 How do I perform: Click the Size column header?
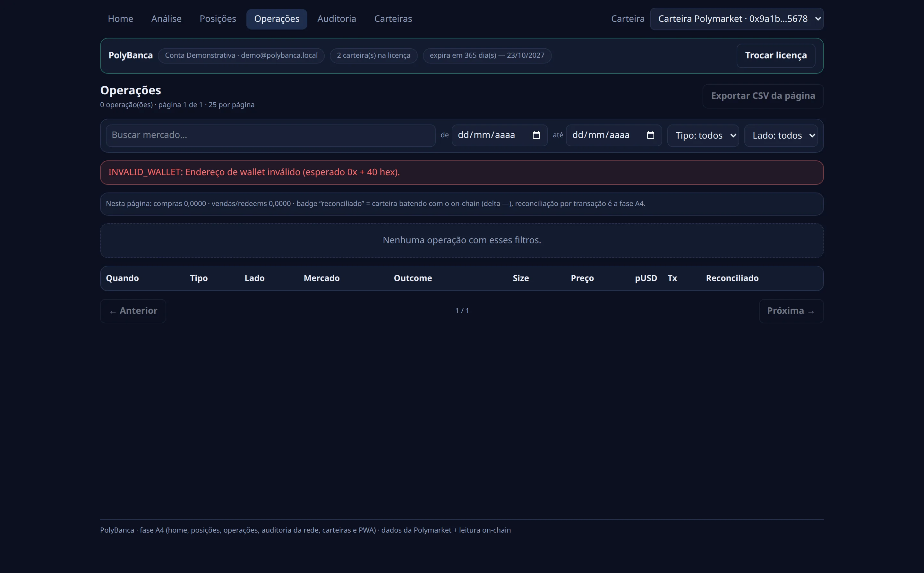pos(521,278)
